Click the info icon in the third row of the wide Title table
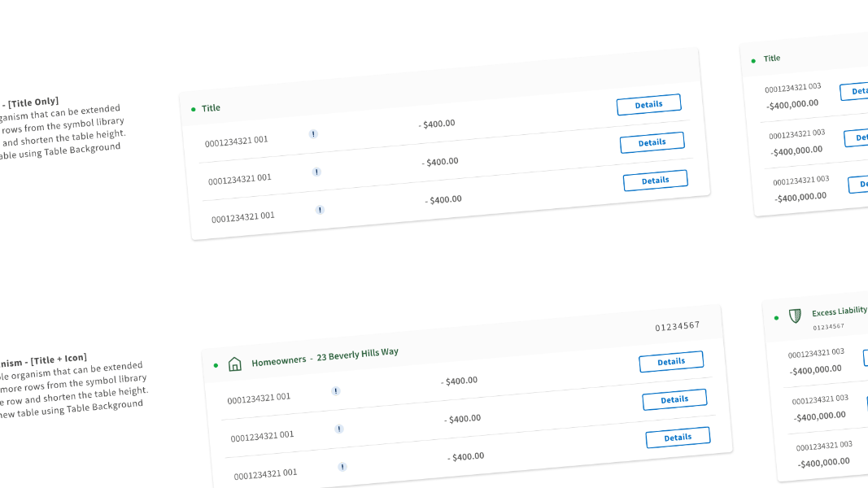The image size is (868, 488). coord(320,210)
